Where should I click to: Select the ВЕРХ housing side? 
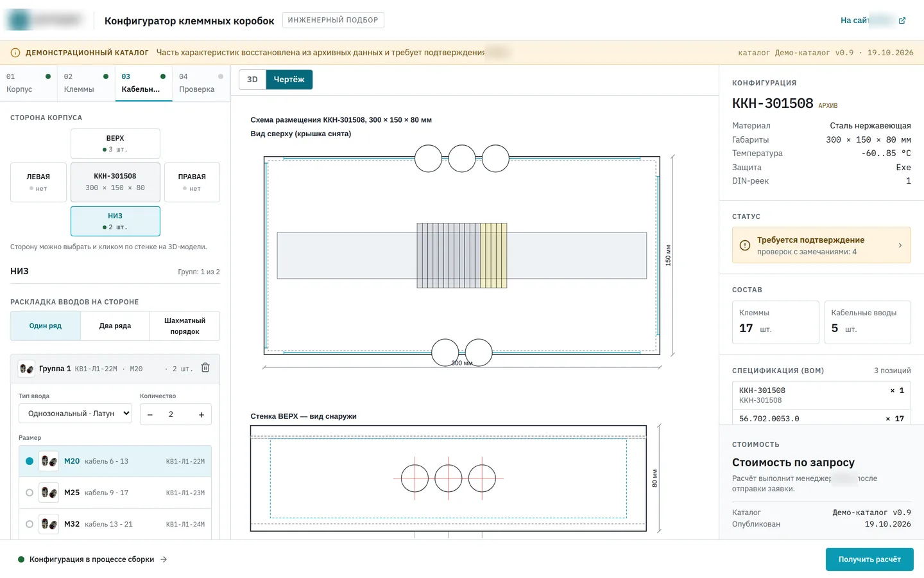pos(116,143)
